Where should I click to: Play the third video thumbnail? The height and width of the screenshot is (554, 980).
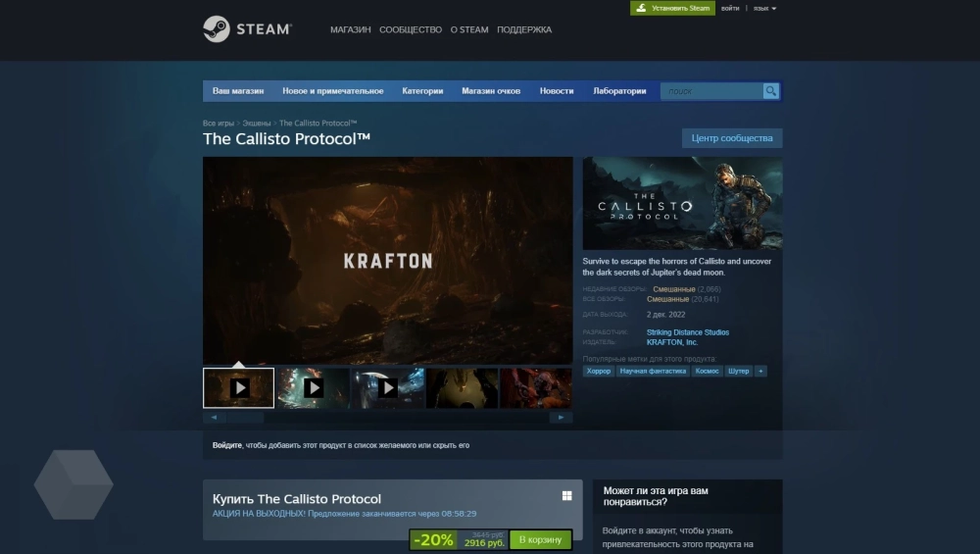[x=388, y=388]
